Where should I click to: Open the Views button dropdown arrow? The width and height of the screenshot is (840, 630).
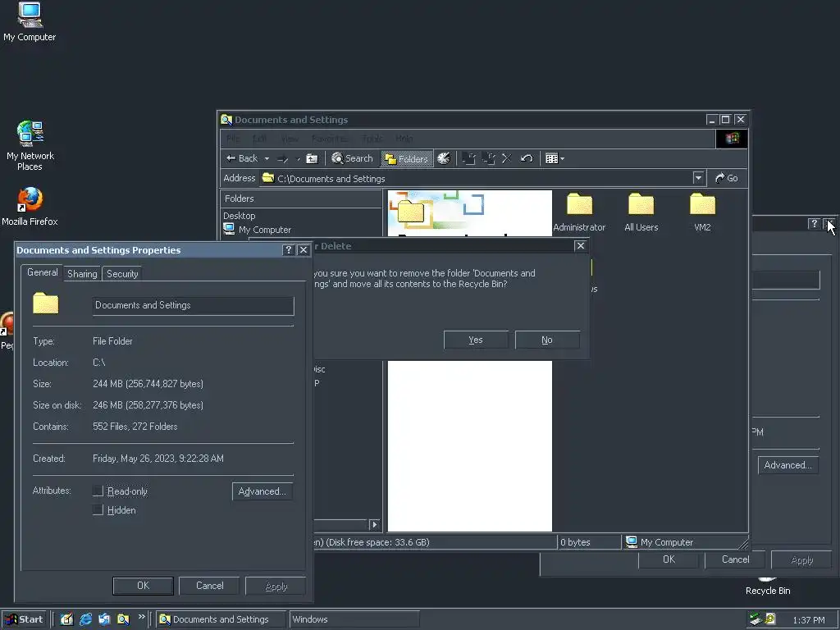point(562,158)
